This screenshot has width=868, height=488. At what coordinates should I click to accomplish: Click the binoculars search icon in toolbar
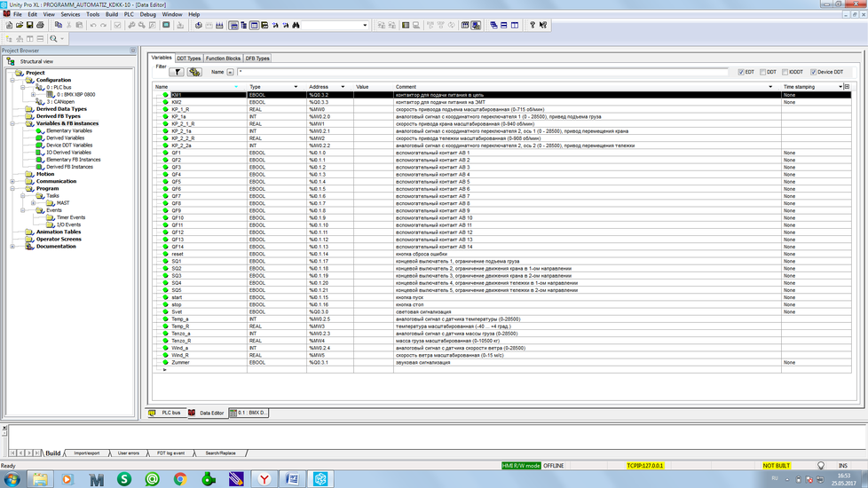click(296, 26)
